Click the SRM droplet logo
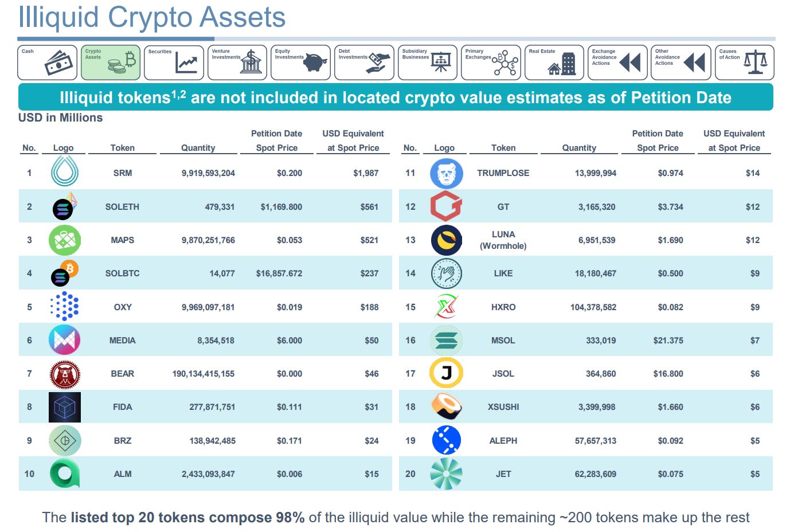 click(x=64, y=171)
